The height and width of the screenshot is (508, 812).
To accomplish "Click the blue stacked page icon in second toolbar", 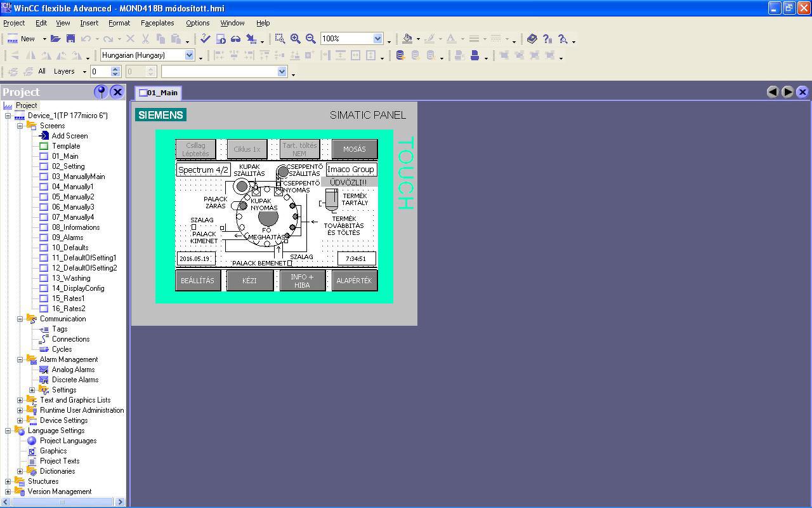I will (475, 55).
